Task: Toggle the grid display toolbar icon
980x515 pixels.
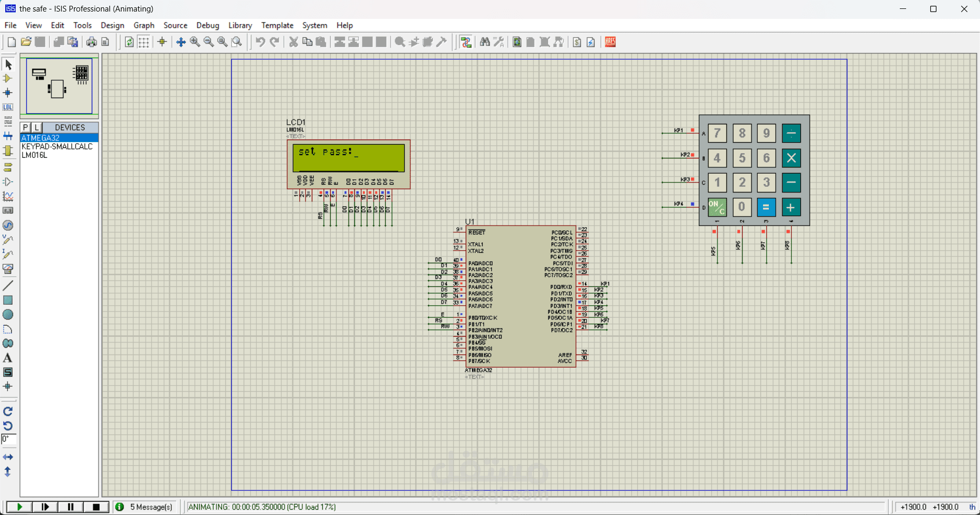Action: point(144,42)
